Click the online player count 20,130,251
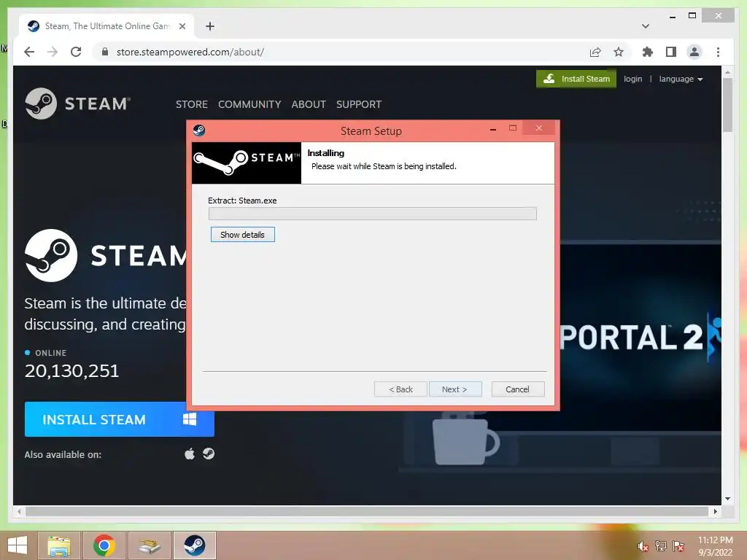Image resolution: width=747 pixels, height=560 pixels. coord(71,370)
